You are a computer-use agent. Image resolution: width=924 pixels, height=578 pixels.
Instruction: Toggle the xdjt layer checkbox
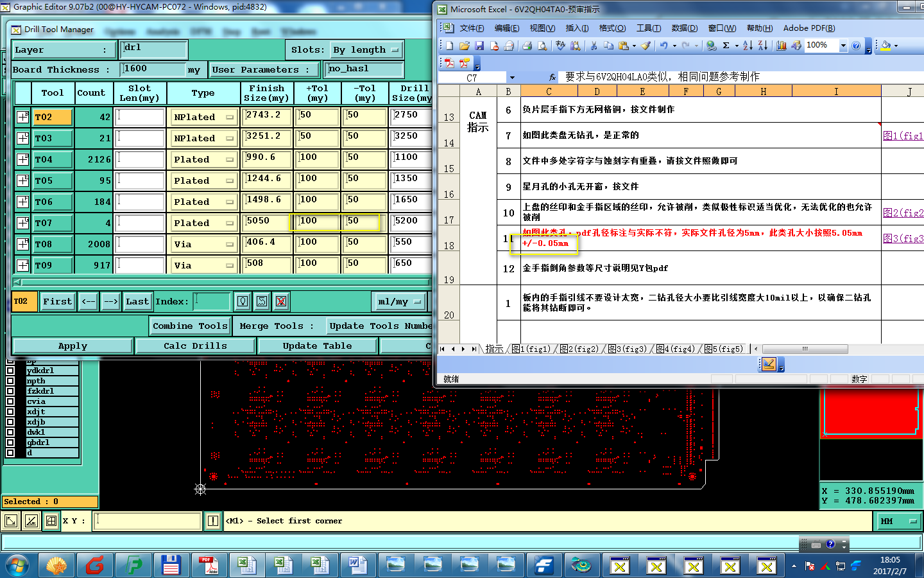coord(10,412)
